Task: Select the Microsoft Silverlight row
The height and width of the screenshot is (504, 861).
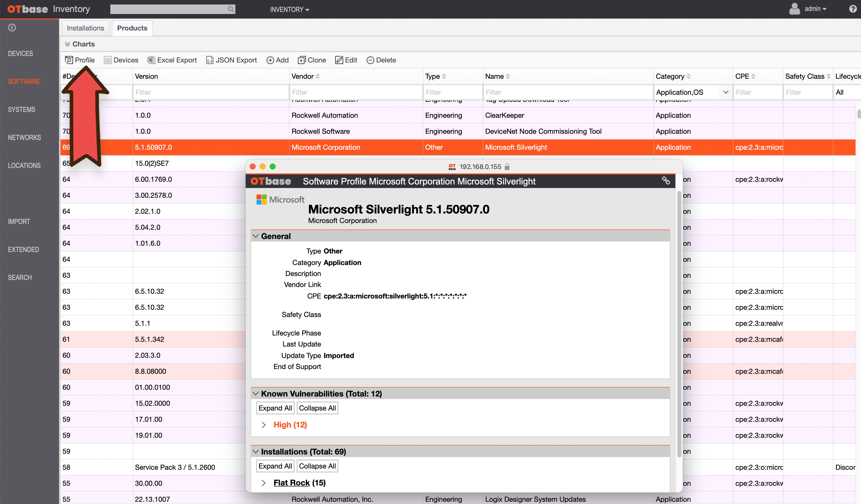Action: coord(458,147)
